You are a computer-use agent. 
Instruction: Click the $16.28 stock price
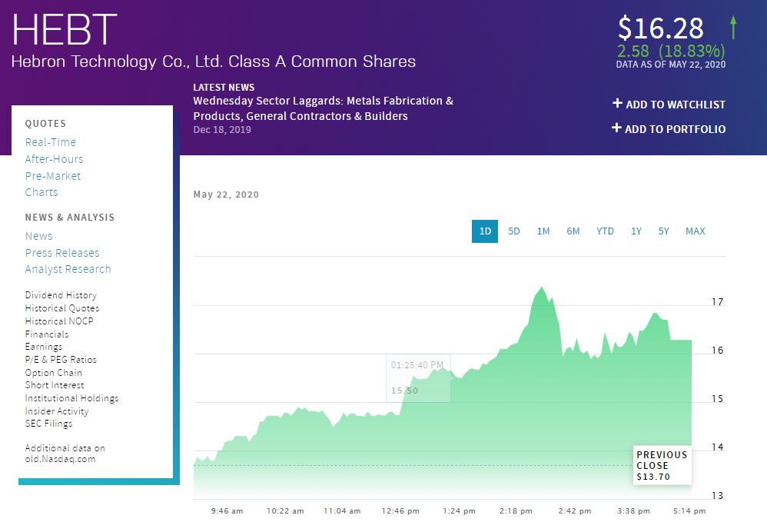pos(660,28)
